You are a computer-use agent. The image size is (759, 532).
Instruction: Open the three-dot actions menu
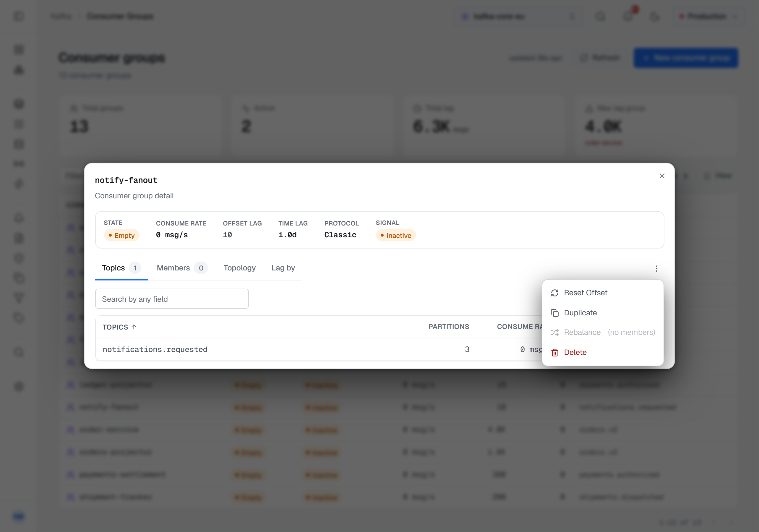(x=656, y=268)
